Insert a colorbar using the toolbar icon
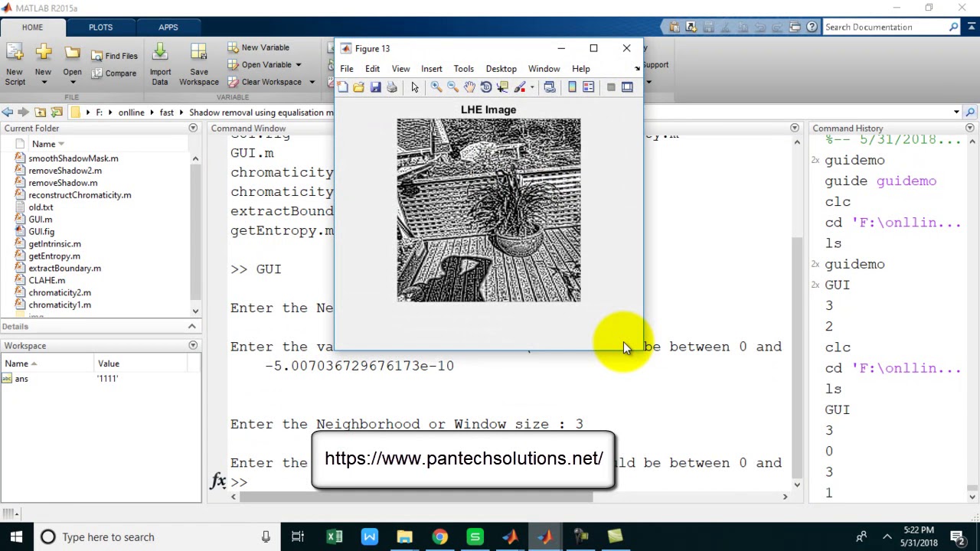 point(572,87)
